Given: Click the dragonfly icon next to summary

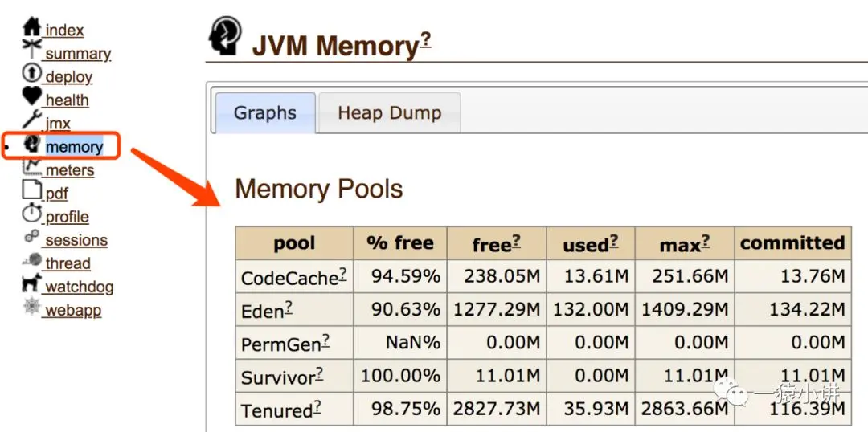Looking at the screenshot, I should (32, 49).
